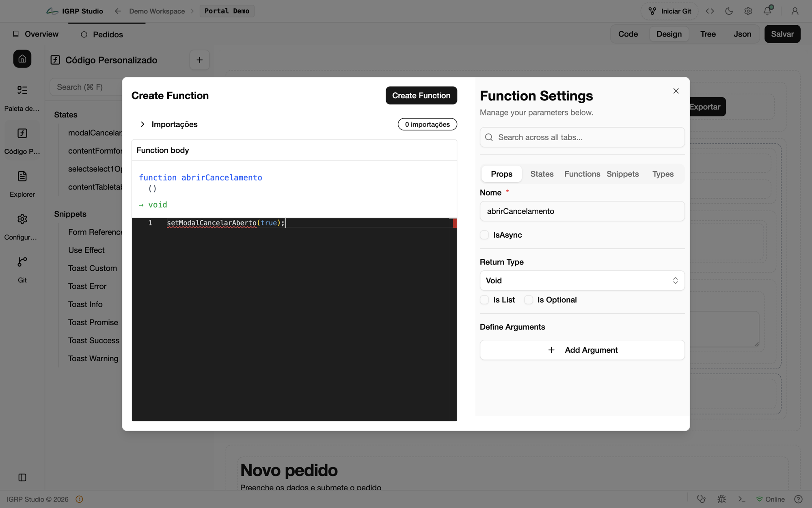Open the Explorer panel icon

(22, 176)
